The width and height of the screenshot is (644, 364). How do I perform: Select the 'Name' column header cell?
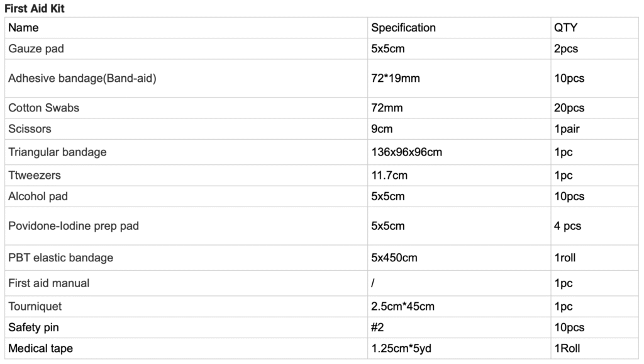click(x=24, y=28)
